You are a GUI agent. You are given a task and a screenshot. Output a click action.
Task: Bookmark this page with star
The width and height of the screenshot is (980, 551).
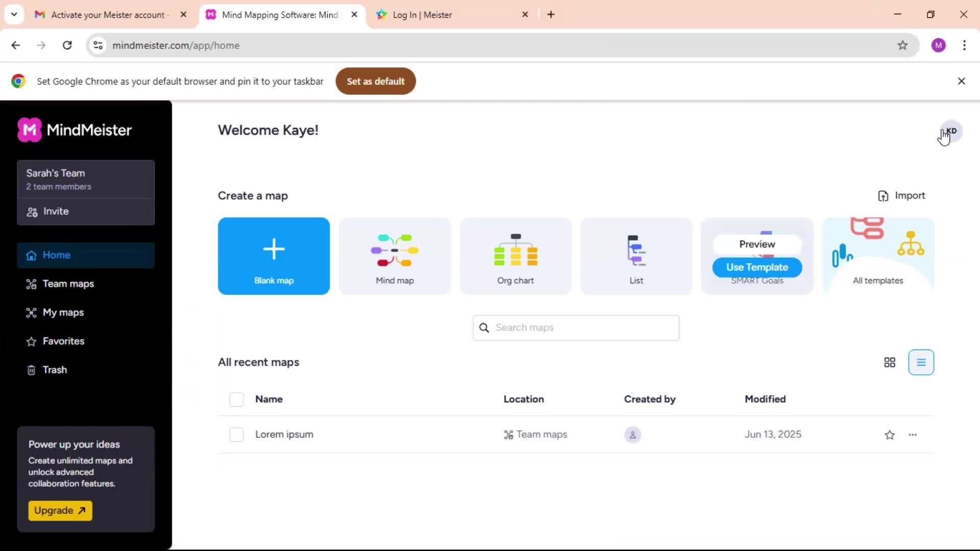(902, 45)
